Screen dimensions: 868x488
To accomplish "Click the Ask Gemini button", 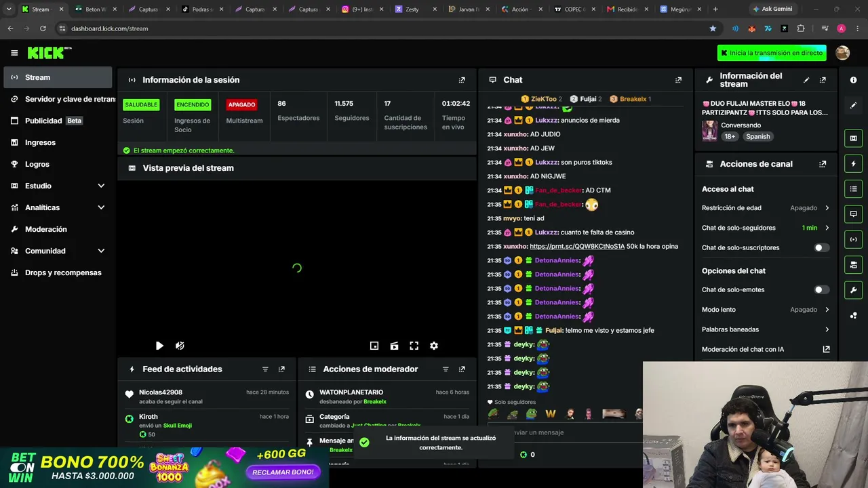I will [x=772, y=9].
